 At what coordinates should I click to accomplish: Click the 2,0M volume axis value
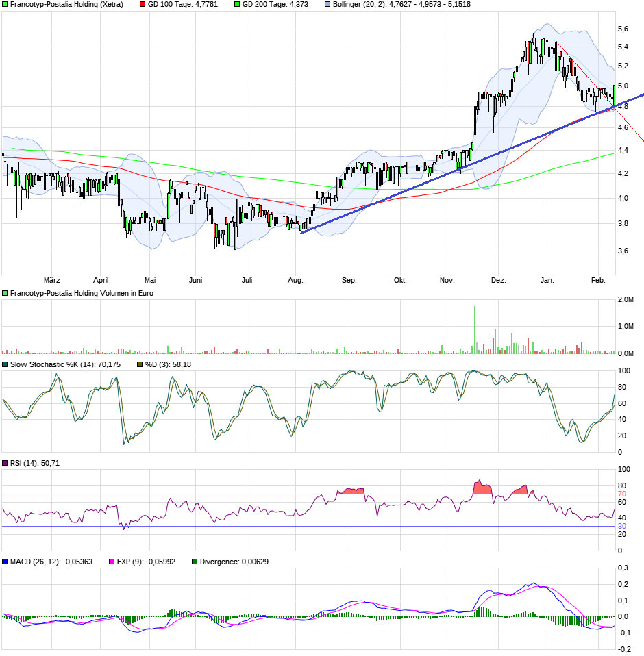pyautogui.click(x=626, y=299)
